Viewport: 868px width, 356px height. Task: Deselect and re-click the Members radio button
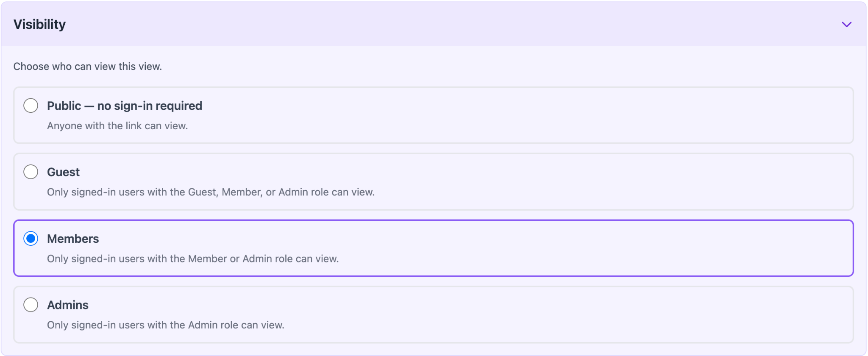pyautogui.click(x=31, y=238)
